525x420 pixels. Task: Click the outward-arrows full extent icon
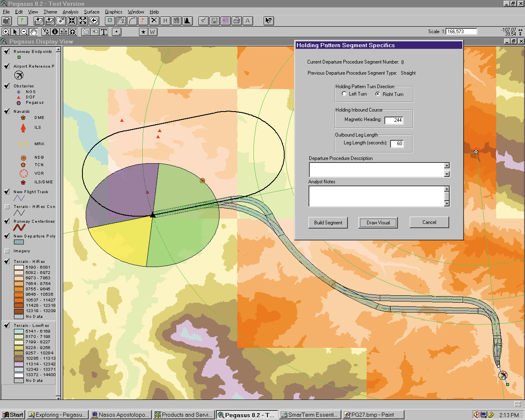tap(83, 21)
